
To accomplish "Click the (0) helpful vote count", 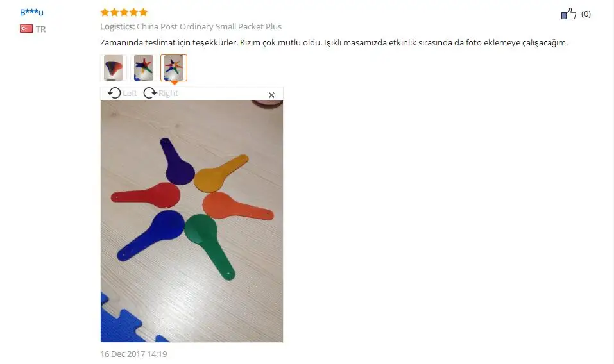I will click(x=586, y=14).
